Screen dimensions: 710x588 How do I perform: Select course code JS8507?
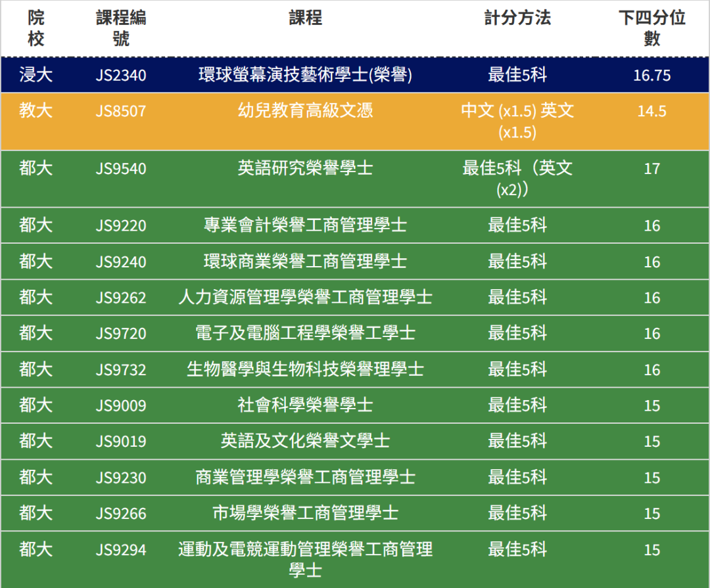pyautogui.click(x=121, y=111)
